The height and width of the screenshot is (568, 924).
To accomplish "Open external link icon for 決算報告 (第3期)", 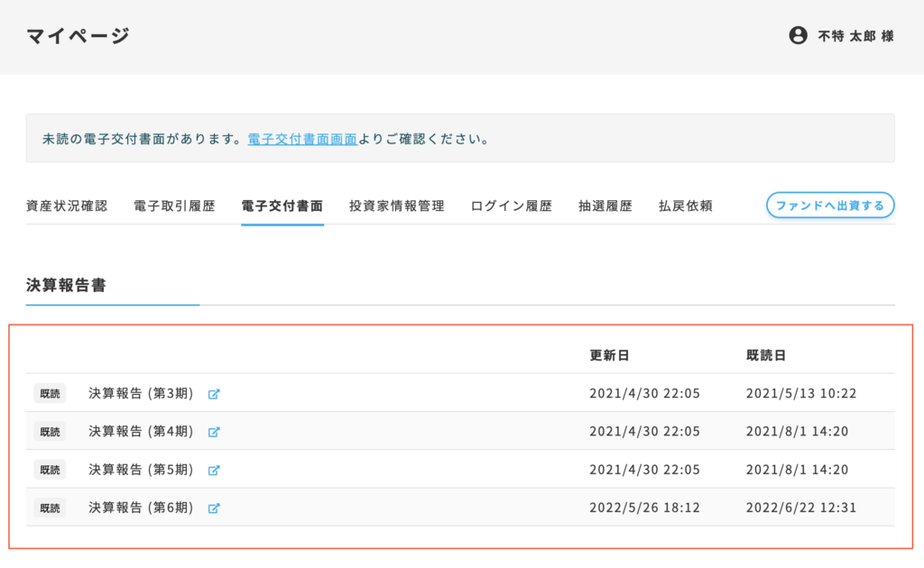I will point(214,394).
